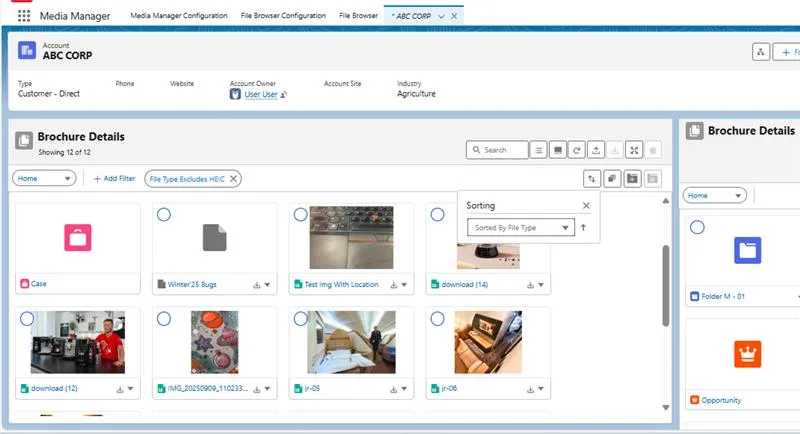The width and height of the screenshot is (800, 434).
Task: Click the stacked copy files icon
Action: [612, 178]
